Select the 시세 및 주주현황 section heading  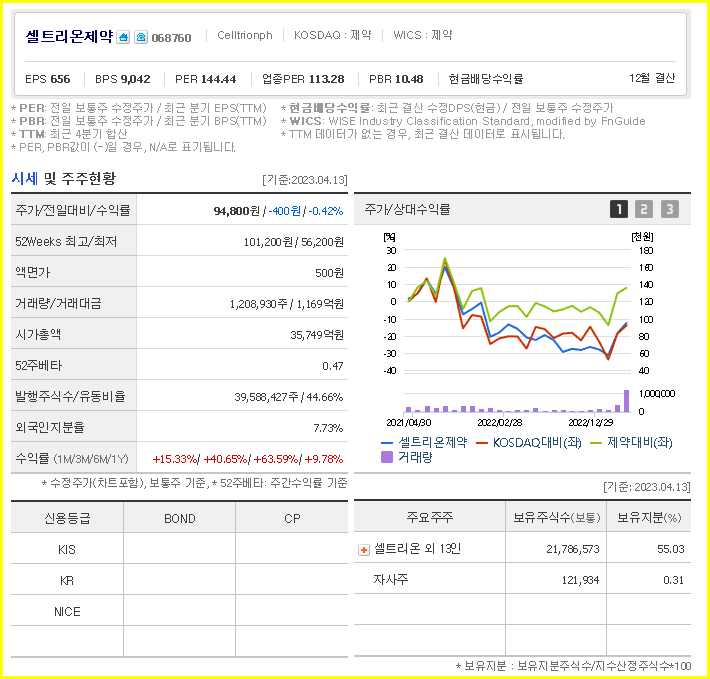tap(63, 178)
